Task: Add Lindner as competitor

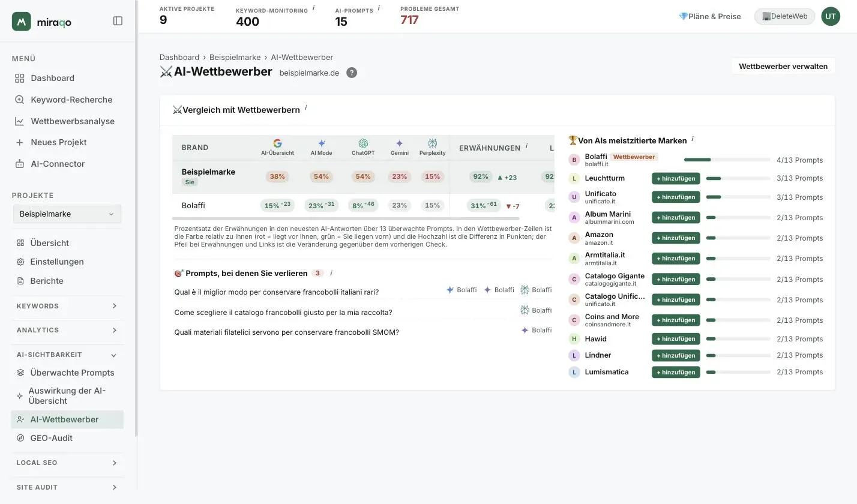Action: pyautogui.click(x=676, y=355)
